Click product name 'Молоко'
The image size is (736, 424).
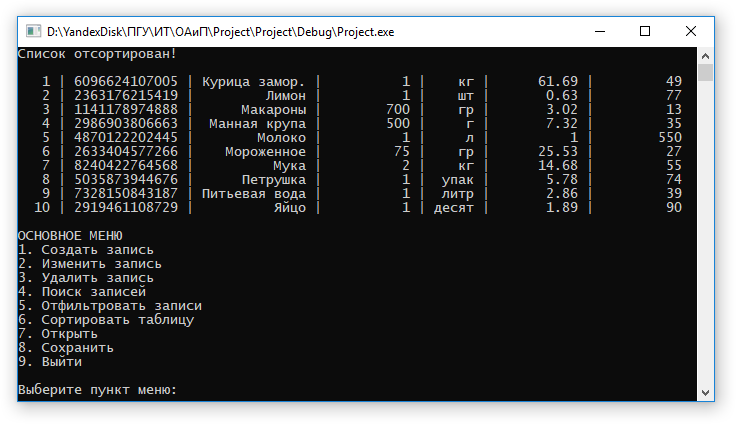click(282, 138)
